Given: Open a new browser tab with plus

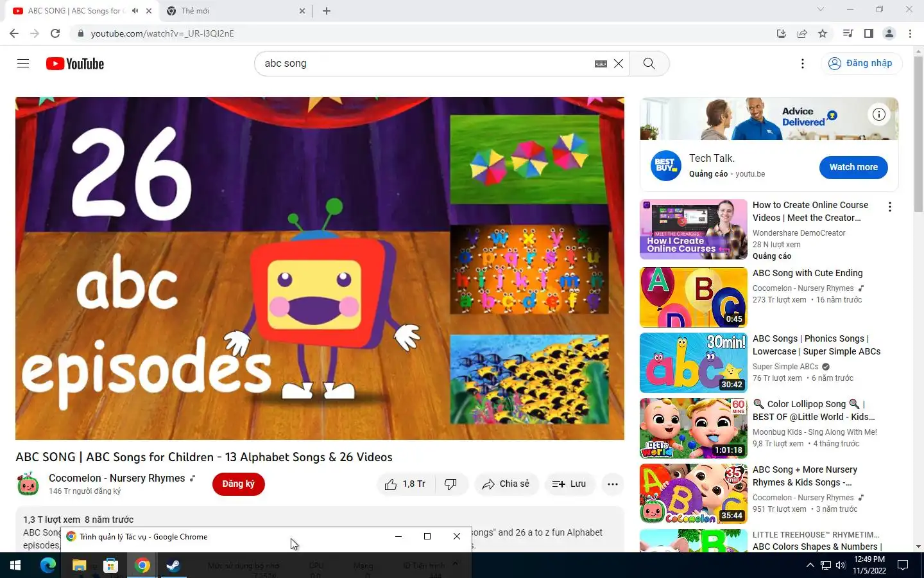Looking at the screenshot, I should tap(327, 11).
